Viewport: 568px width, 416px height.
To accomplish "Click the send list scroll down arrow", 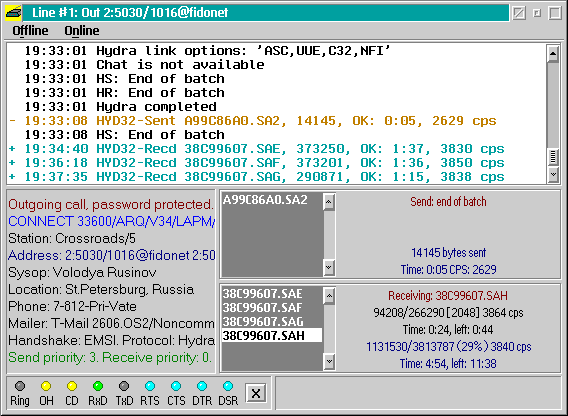I will point(329,268).
